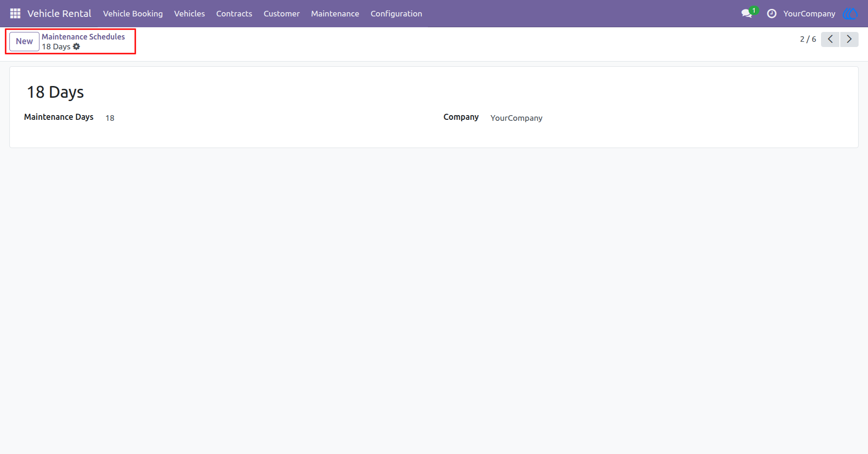868x454 pixels.
Task: Create a New maintenance schedule
Action: click(24, 41)
